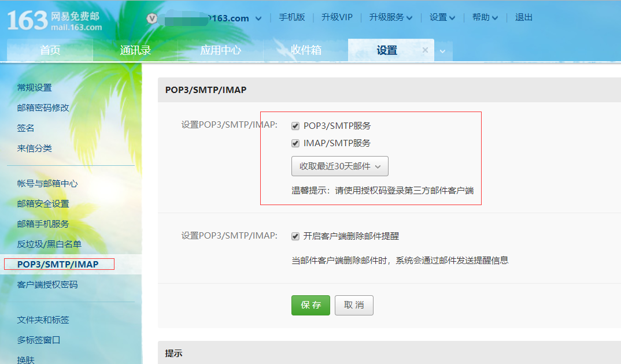Open the 收取最近30天邮件 dropdown

(x=339, y=166)
